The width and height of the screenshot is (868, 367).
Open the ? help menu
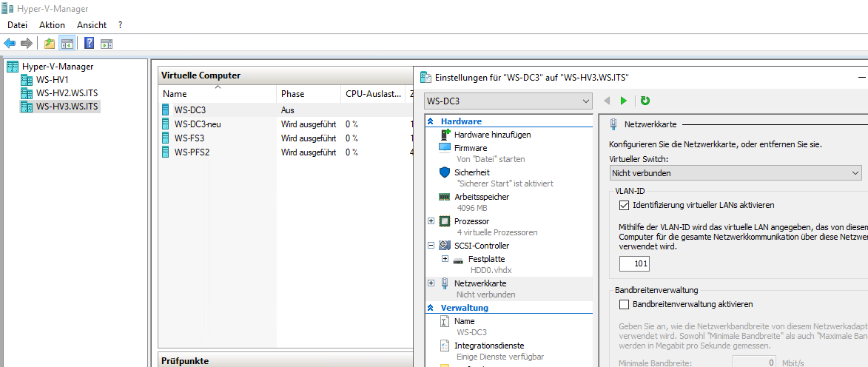[x=120, y=25]
